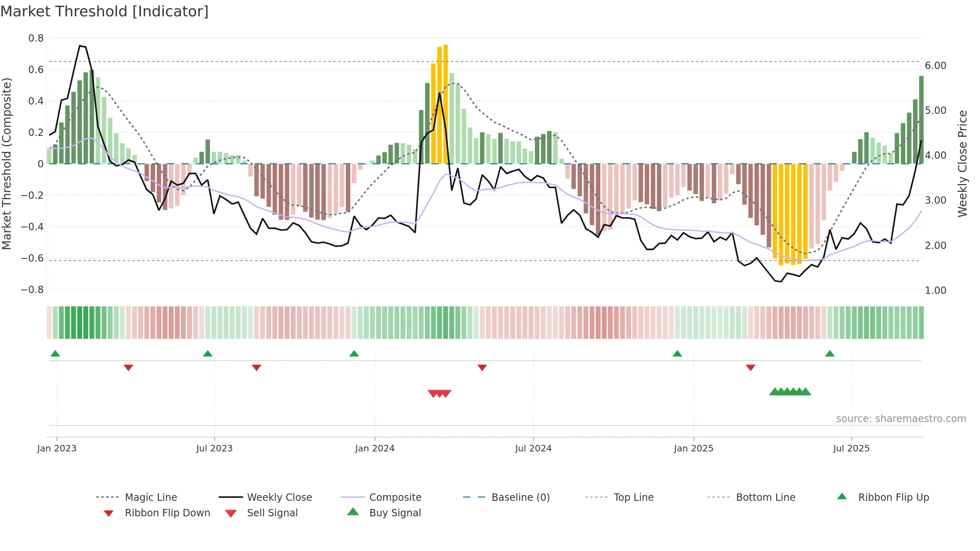Click the Ribbon Flip Up marker before Jul 2025
The image size is (980, 551).
point(830,353)
